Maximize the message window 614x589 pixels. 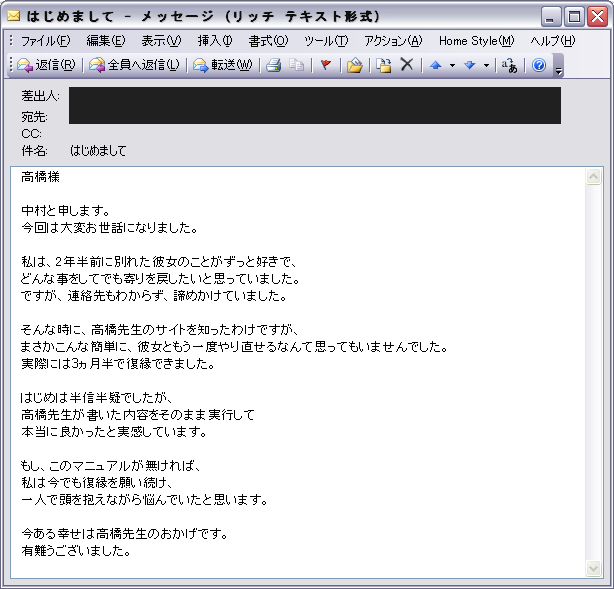coord(574,17)
